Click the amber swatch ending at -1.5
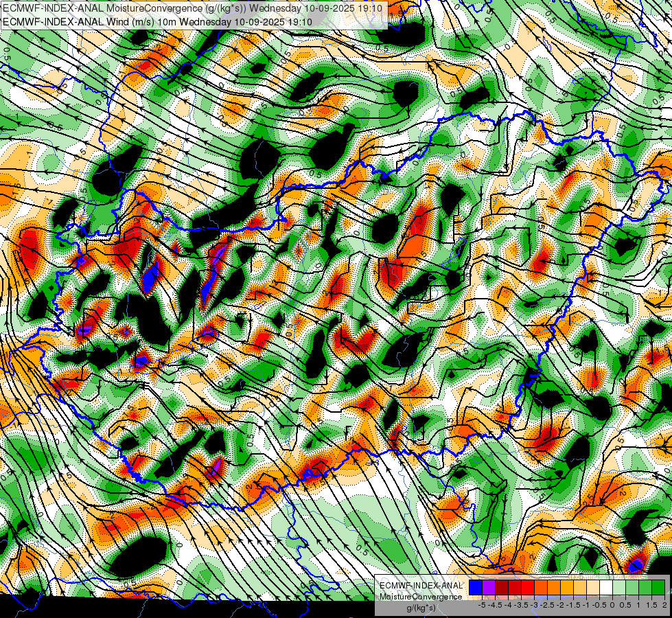672x618 pixels. (567, 588)
